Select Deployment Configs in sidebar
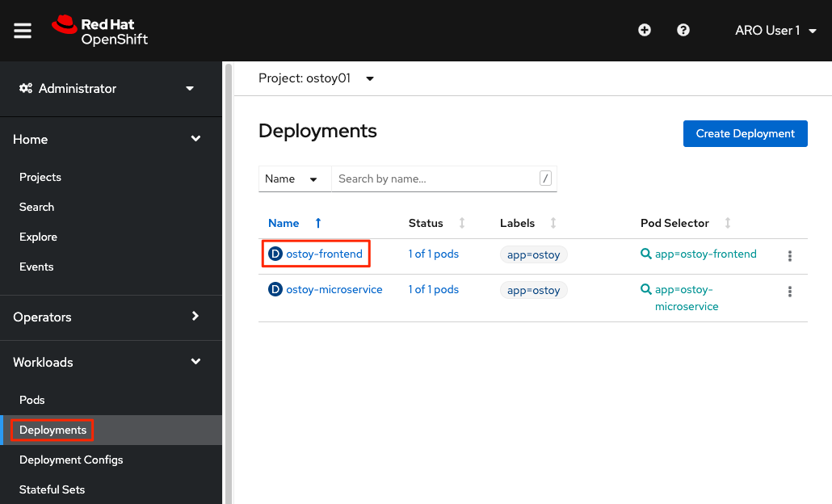The image size is (832, 504). tap(71, 460)
